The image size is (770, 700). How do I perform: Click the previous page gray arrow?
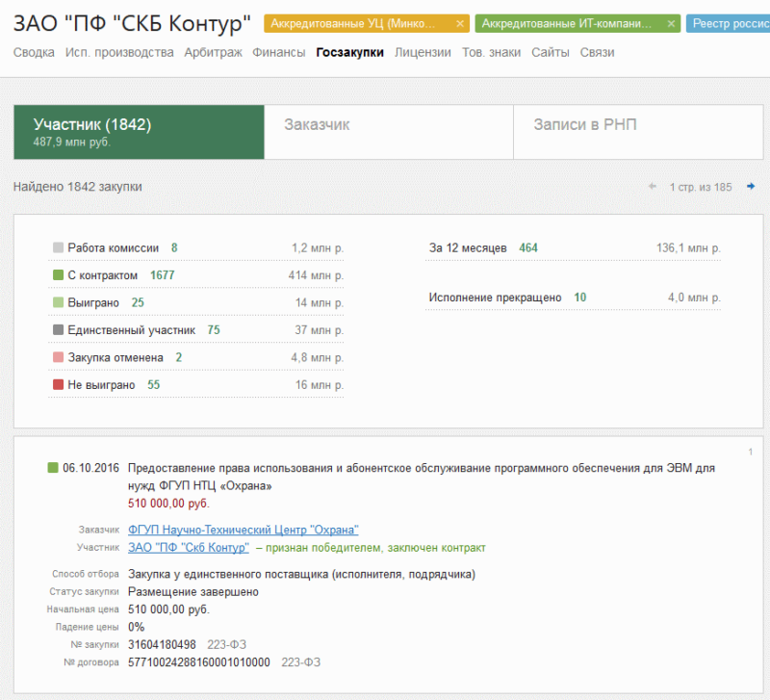click(653, 186)
